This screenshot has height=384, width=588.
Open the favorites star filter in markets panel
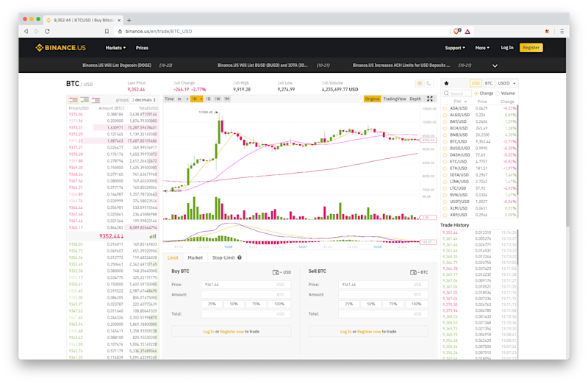point(446,83)
